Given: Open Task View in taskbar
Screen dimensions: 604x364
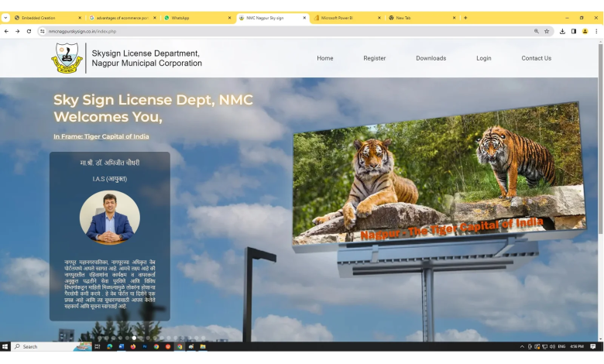Looking at the screenshot, I should click(98, 346).
